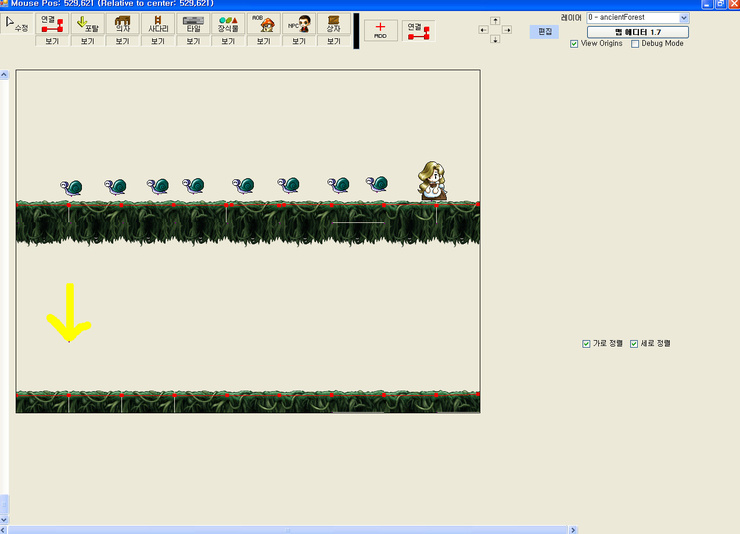Click the up arrow nudge button
Image resolution: width=740 pixels, height=534 pixels.
(495, 21)
